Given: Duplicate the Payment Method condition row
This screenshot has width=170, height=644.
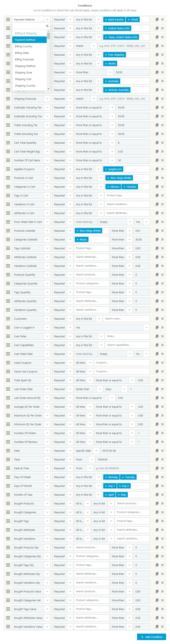Looking at the screenshot, I should [x=157, y=19].
